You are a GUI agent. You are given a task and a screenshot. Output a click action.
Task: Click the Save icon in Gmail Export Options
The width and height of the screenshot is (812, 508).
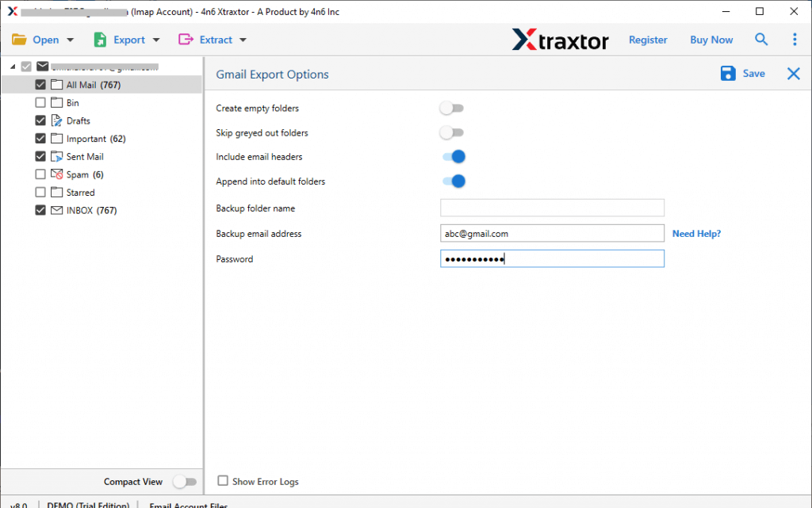728,73
